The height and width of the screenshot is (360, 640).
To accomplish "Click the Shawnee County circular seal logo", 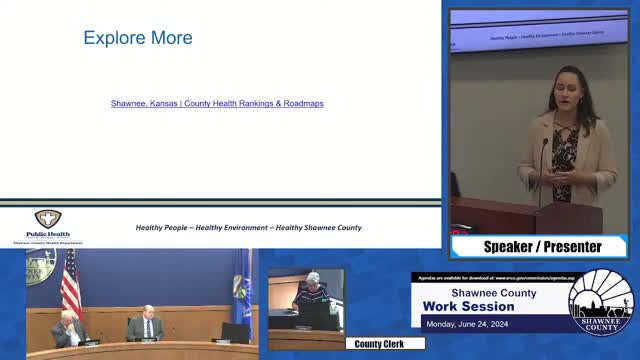I will pos(601,302).
